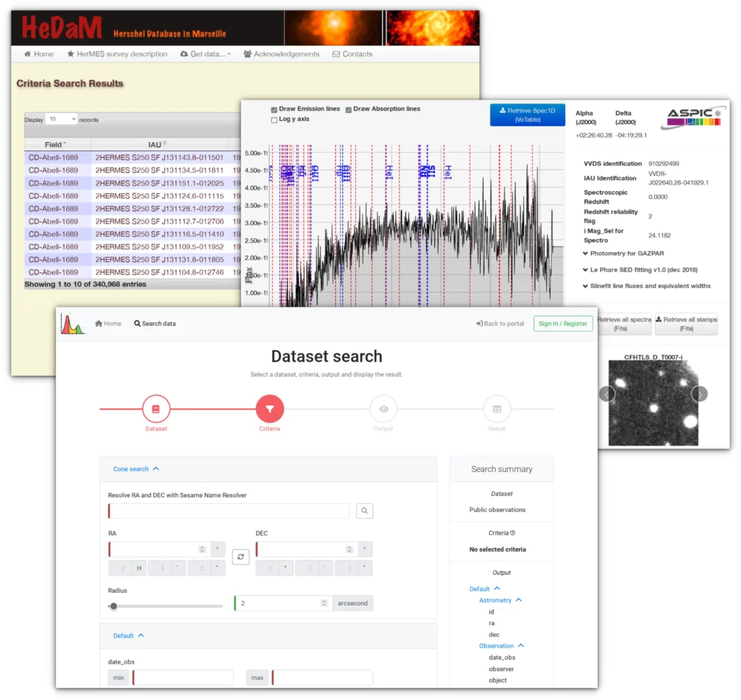This screenshot has width=741, height=700.
Task: Click the RA/DEC unit swap refresh icon
Action: (240, 557)
